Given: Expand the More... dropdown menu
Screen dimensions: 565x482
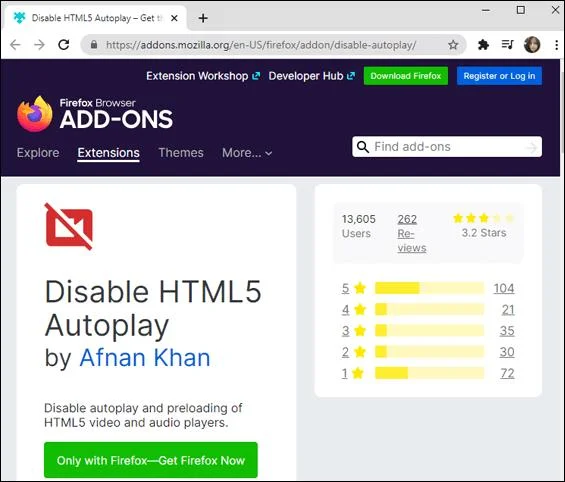Looking at the screenshot, I should pyautogui.click(x=247, y=153).
